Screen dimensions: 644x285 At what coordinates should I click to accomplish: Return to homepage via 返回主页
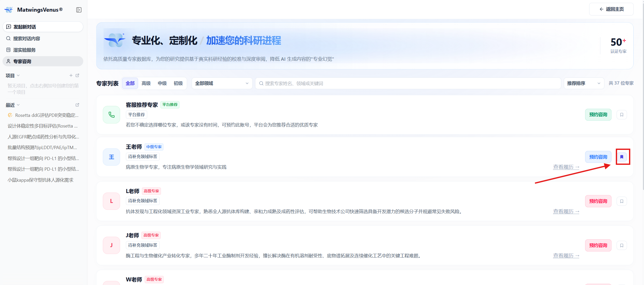click(611, 9)
